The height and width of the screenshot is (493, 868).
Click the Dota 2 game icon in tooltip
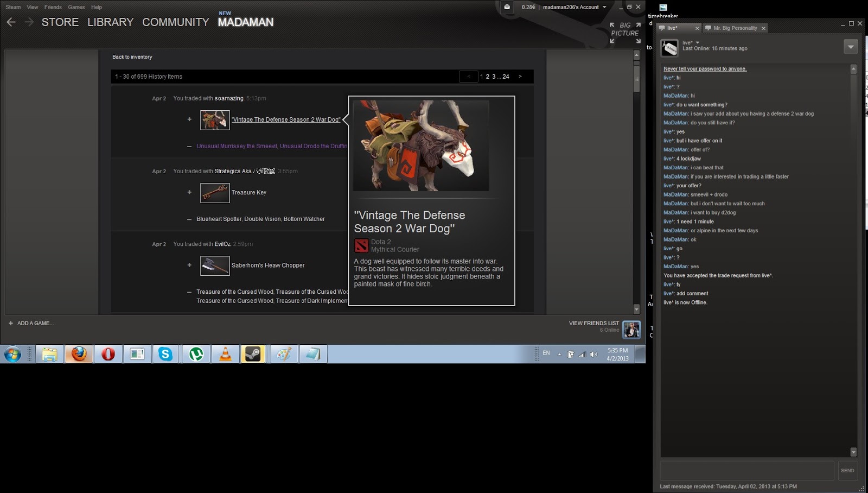[x=361, y=245]
